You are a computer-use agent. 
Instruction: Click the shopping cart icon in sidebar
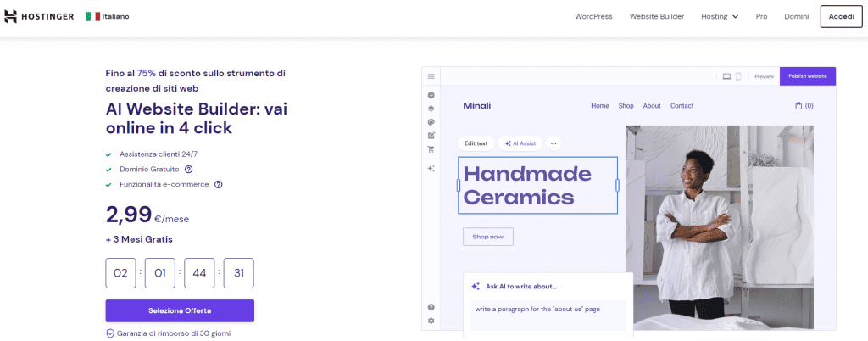coord(431,149)
